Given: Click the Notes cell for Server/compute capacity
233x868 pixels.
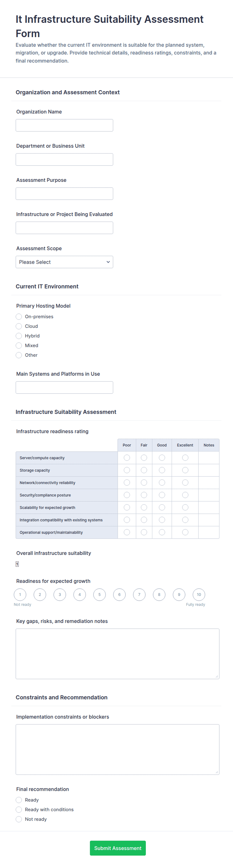Looking at the screenshot, I should pos(209,458).
